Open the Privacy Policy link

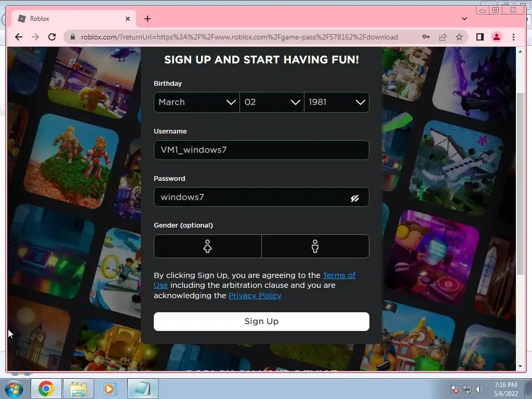click(255, 296)
